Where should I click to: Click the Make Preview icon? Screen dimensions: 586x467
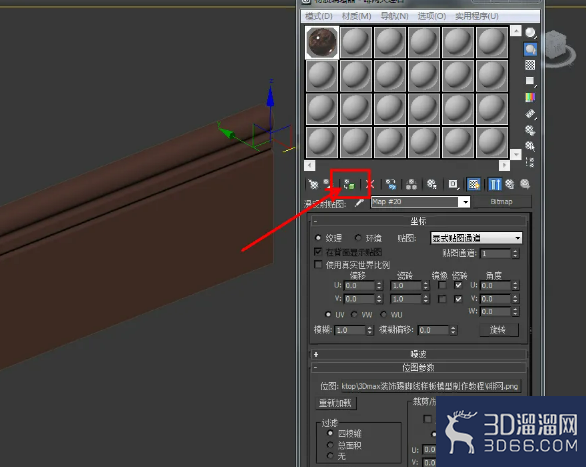530,114
